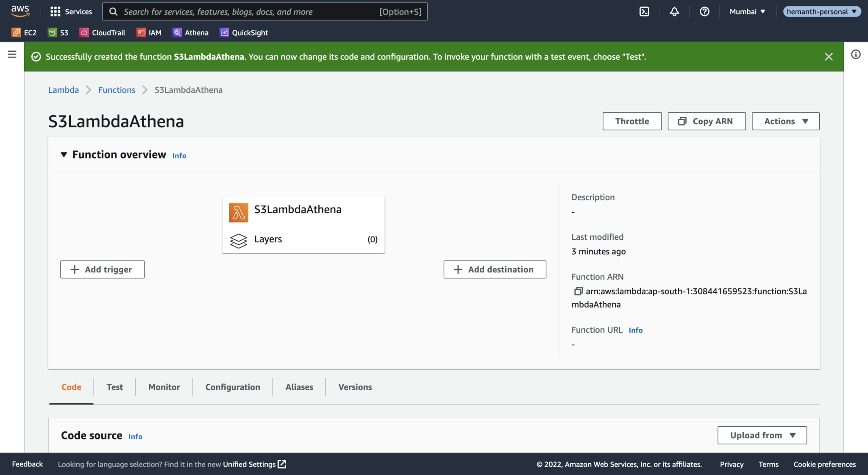The image size is (868, 475).
Task: Select the Lambda function icon in Function overview
Action: click(x=239, y=212)
